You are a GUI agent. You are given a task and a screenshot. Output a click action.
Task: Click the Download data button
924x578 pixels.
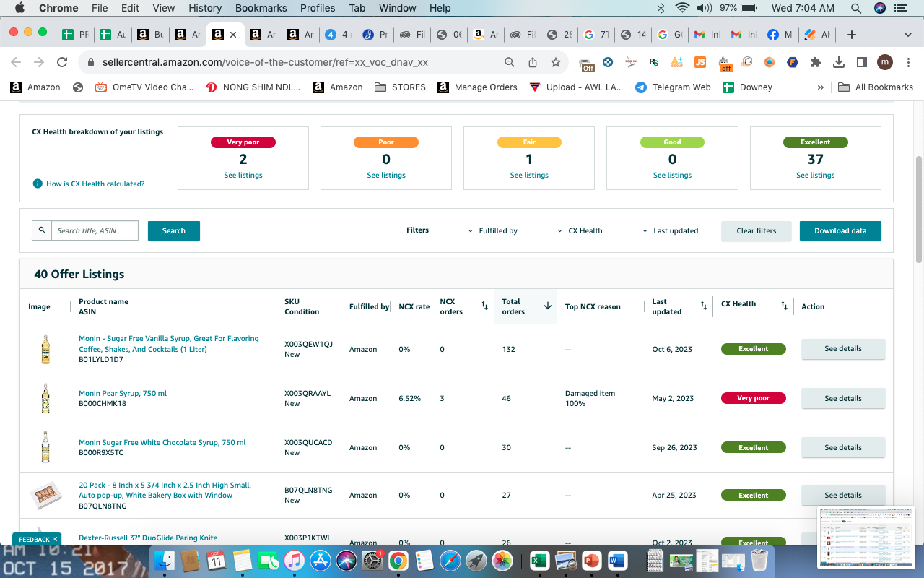tap(840, 230)
